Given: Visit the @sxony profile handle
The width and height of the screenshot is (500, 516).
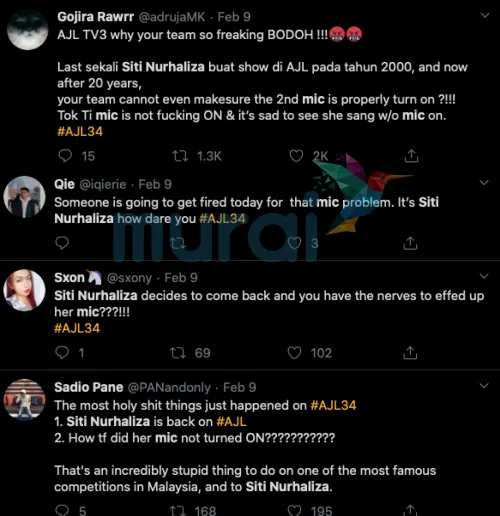Looking at the screenshot, I should (129, 278).
